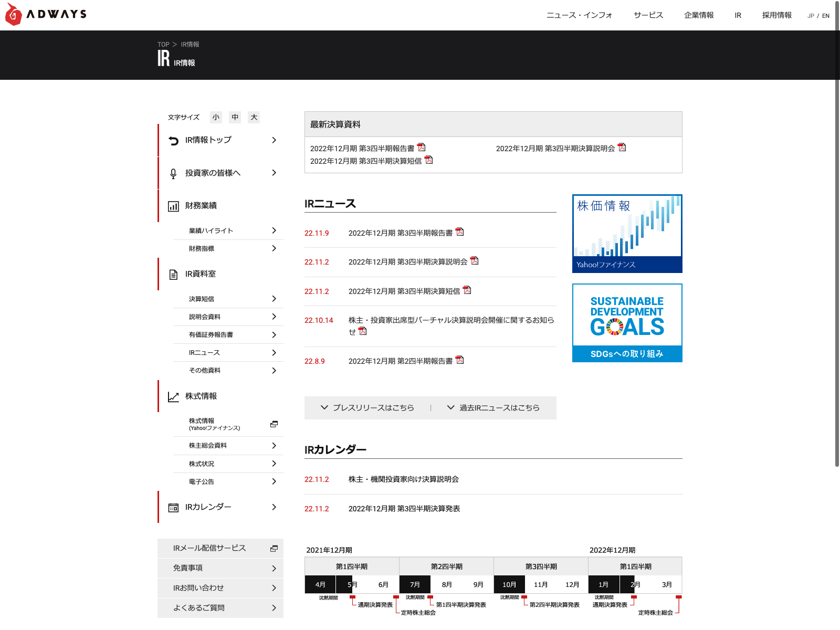Click chevron next to 決算短信 in sidebar

(x=274, y=299)
